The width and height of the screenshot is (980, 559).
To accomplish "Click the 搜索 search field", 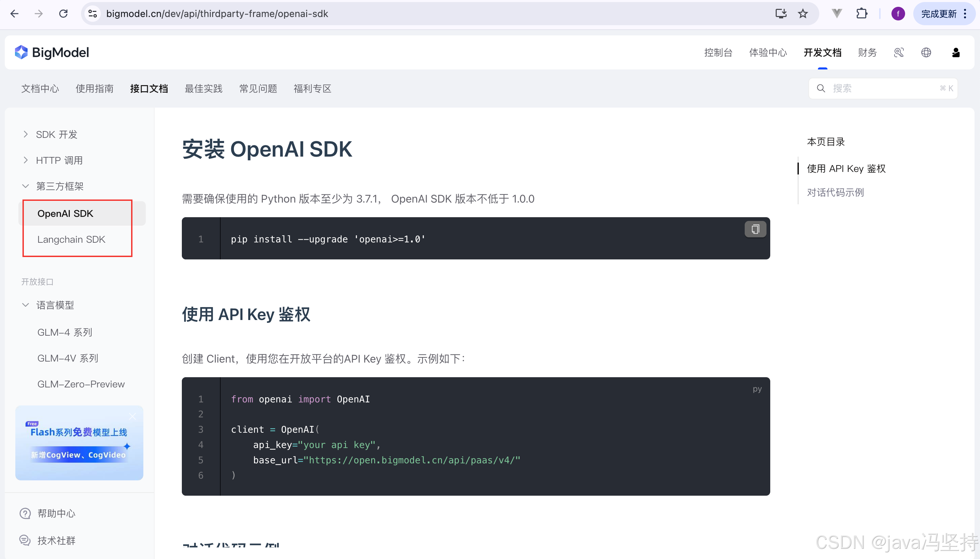I will pyautogui.click(x=883, y=89).
